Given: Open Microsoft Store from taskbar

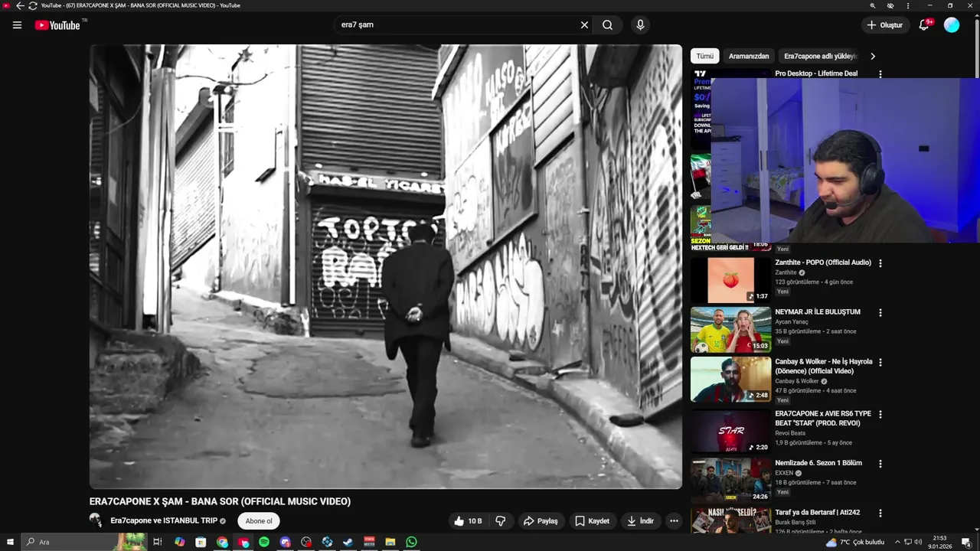Looking at the screenshot, I should [201, 542].
